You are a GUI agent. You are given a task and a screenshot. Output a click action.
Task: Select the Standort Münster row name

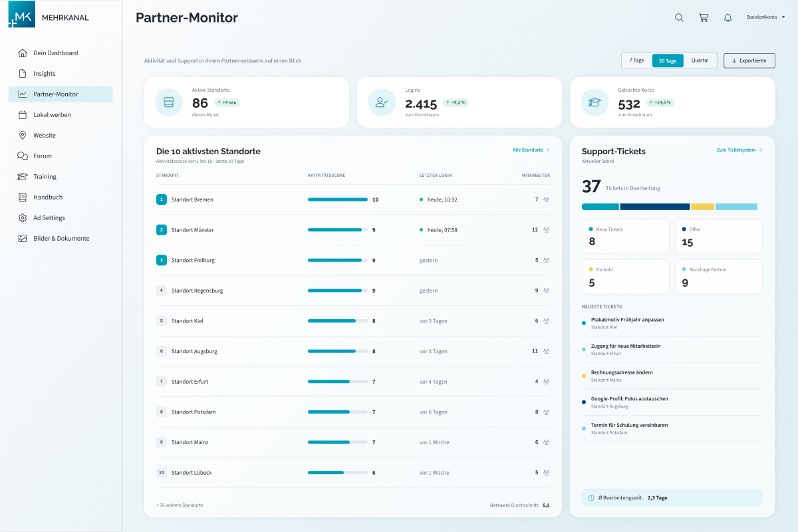tap(193, 230)
